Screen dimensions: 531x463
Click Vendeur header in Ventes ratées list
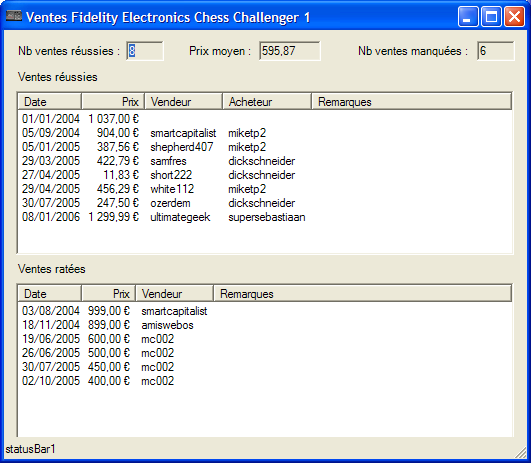[x=174, y=294]
